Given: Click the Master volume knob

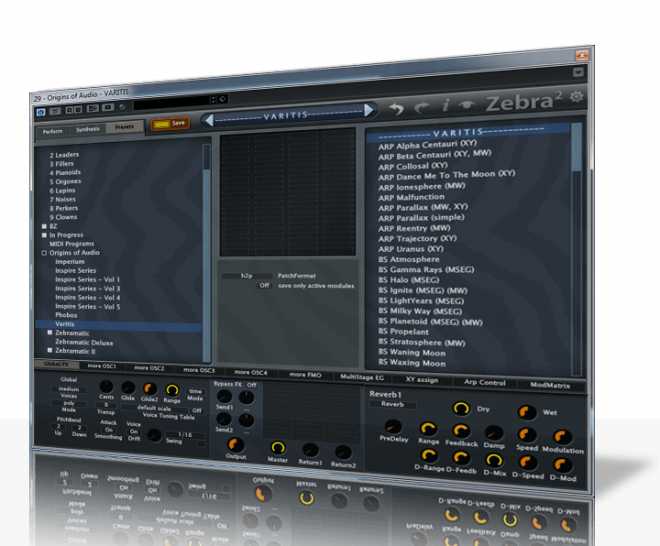Looking at the screenshot, I should (x=277, y=448).
